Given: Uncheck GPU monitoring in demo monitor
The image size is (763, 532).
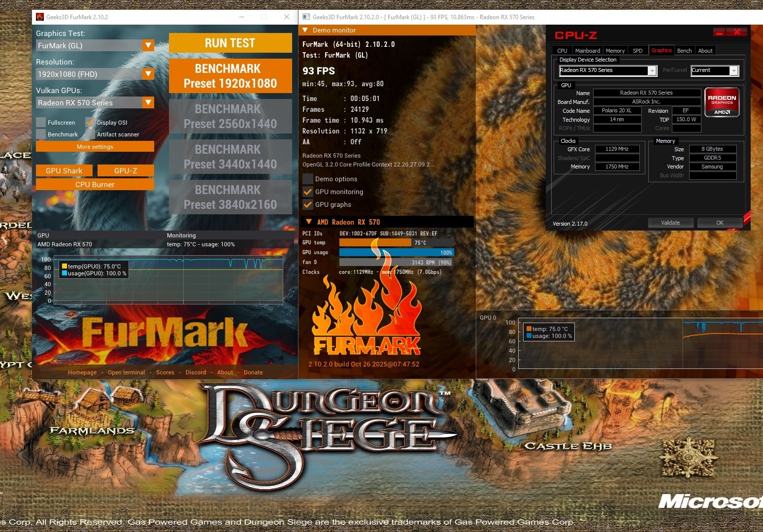Looking at the screenshot, I should coord(308,192).
